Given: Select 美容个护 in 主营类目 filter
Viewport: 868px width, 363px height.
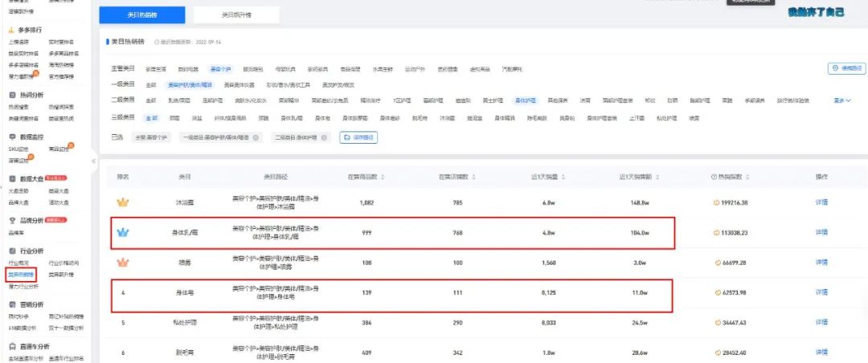Looking at the screenshot, I should 220,69.
